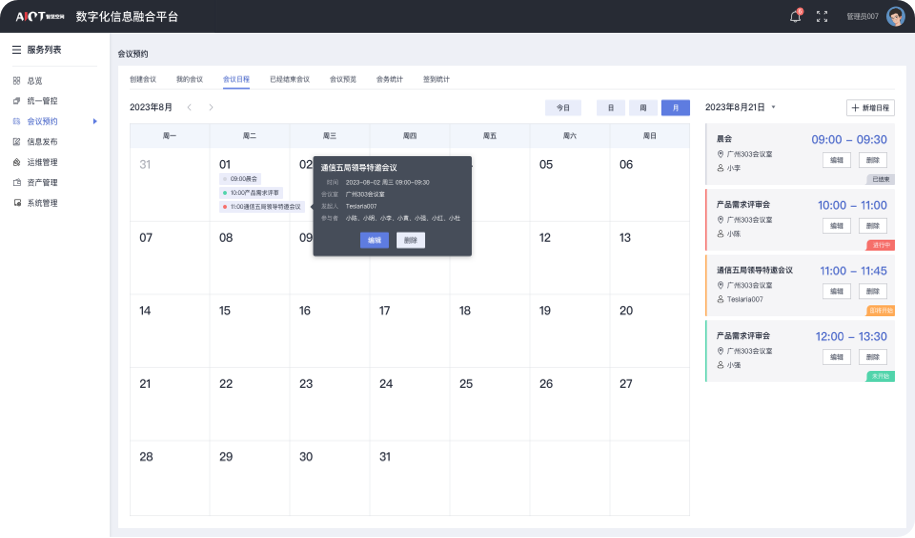Edit the 11:00 – 11:45 通信五局 meeting card

(837, 291)
